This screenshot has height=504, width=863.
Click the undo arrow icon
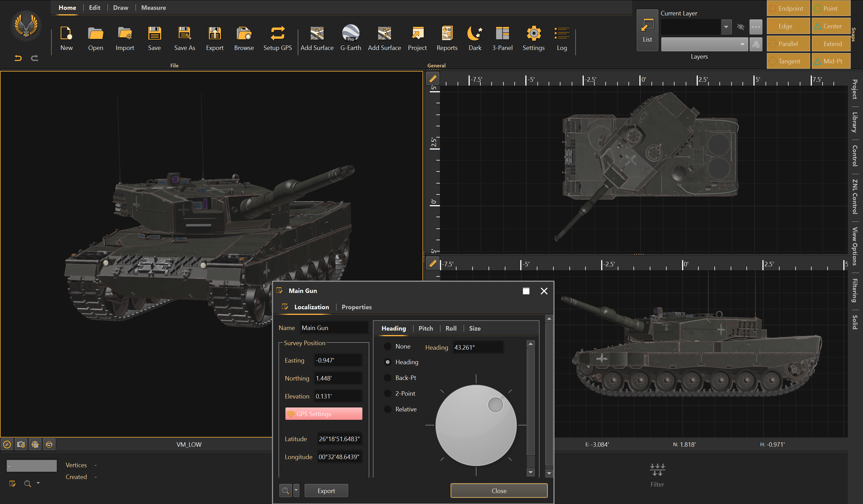pos(18,58)
